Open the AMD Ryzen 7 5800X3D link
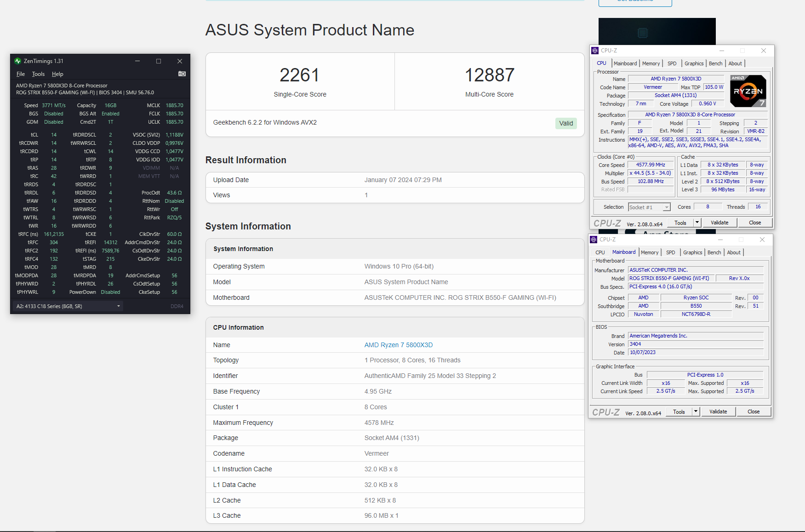 coord(399,345)
